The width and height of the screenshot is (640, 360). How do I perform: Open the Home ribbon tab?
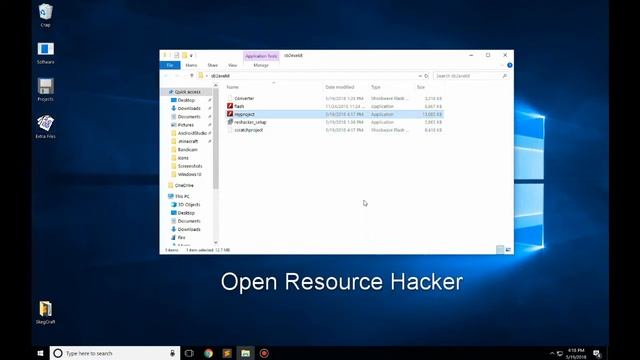coord(191,65)
